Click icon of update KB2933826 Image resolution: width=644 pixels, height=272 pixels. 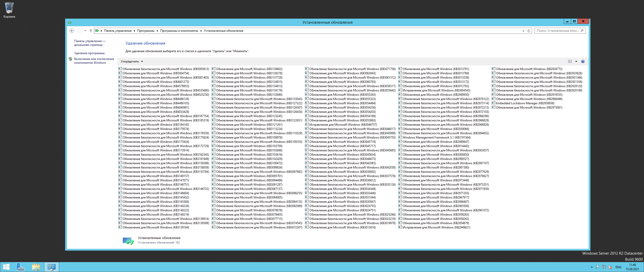click(494, 73)
